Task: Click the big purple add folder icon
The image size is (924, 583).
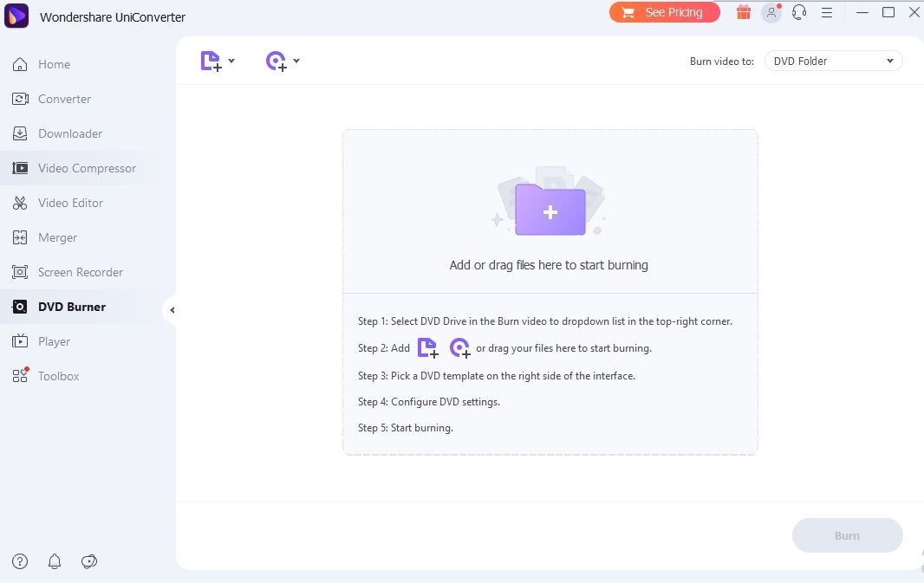Action: click(x=550, y=209)
